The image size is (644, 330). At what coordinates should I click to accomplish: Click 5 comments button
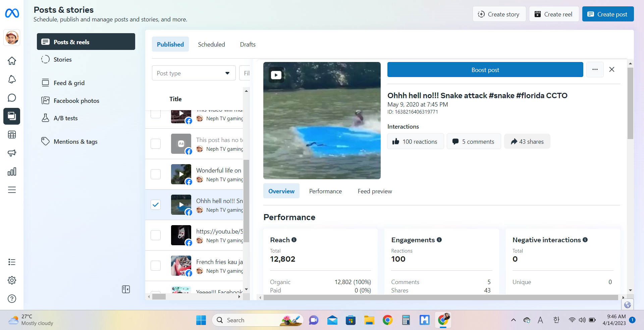pyautogui.click(x=474, y=141)
